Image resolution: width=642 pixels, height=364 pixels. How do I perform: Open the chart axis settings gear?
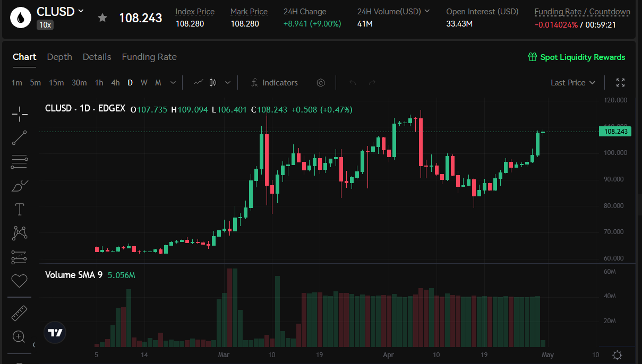(617, 355)
